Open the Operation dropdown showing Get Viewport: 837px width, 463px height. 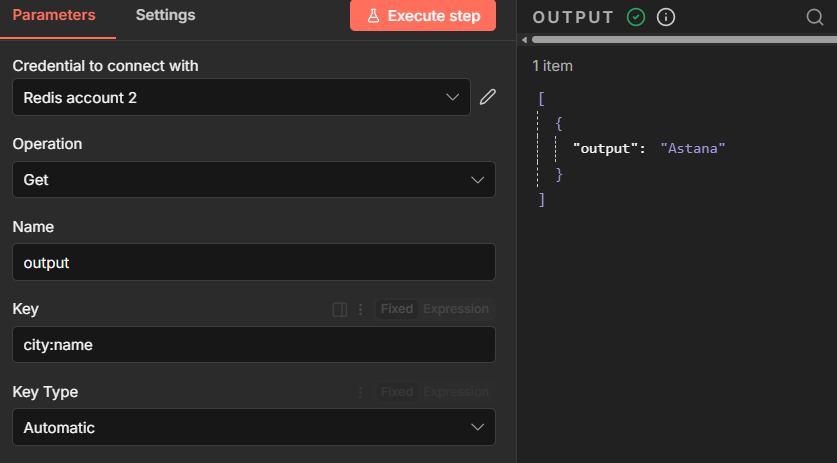pyautogui.click(x=254, y=179)
